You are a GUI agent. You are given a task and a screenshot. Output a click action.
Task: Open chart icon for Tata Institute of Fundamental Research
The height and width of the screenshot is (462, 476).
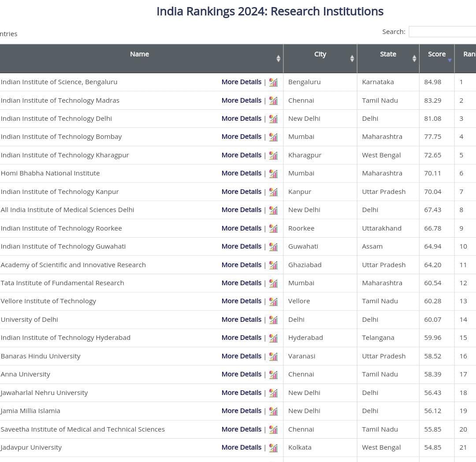coord(273,283)
